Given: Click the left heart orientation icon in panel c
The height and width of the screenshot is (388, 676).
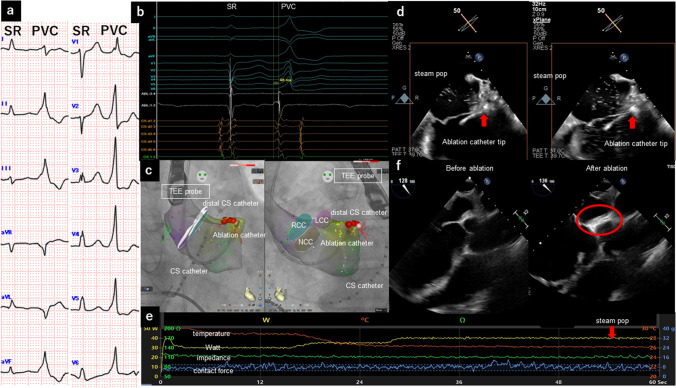Looking at the screenshot, I should coord(250,294).
